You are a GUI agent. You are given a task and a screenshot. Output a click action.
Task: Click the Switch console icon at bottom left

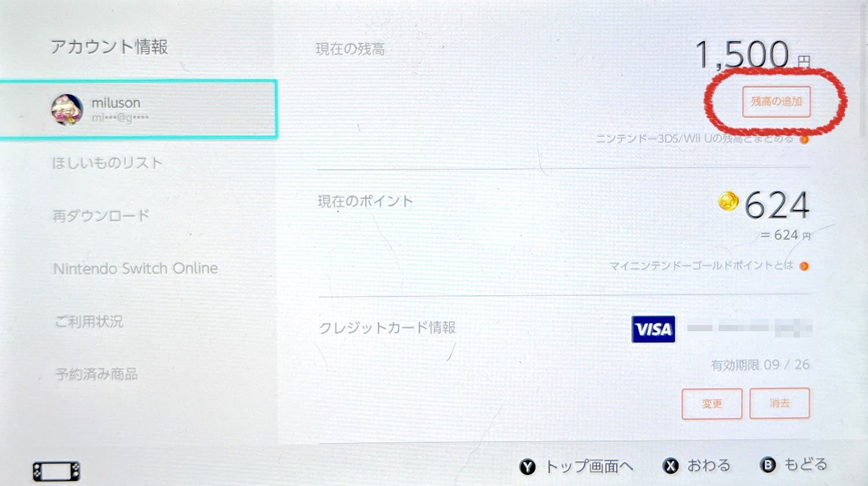[x=56, y=472]
